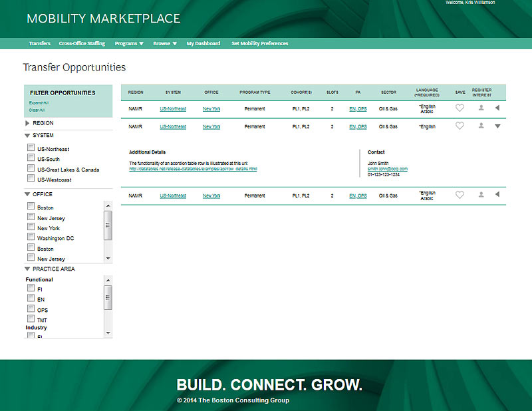Enable the Washington DC office checkbox
The height and width of the screenshot is (411, 532).
31,237
